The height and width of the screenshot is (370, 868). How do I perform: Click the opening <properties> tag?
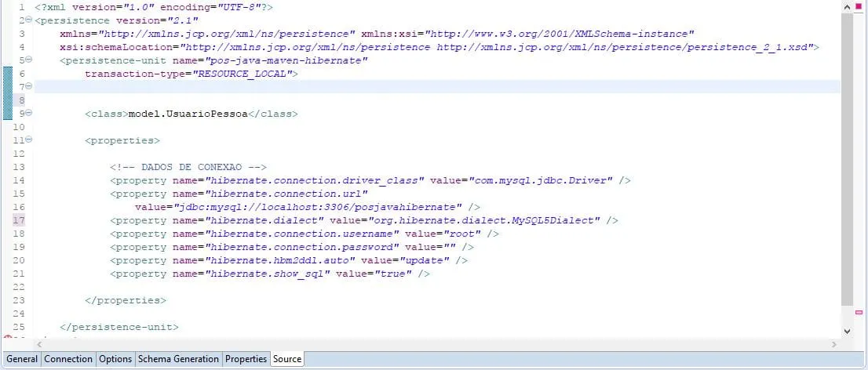click(x=122, y=140)
